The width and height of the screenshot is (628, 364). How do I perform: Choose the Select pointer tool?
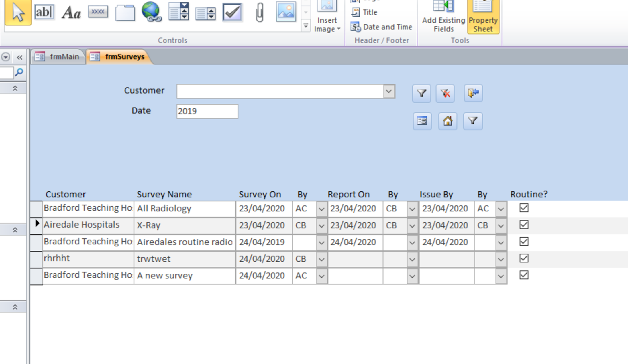[18, 12]
